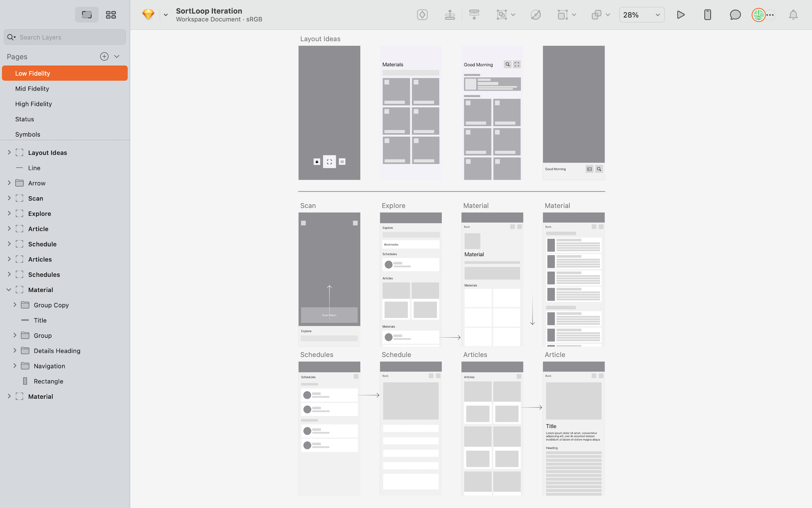
Task: Expand the Group Copy layer group
Action: coord(15,305)
